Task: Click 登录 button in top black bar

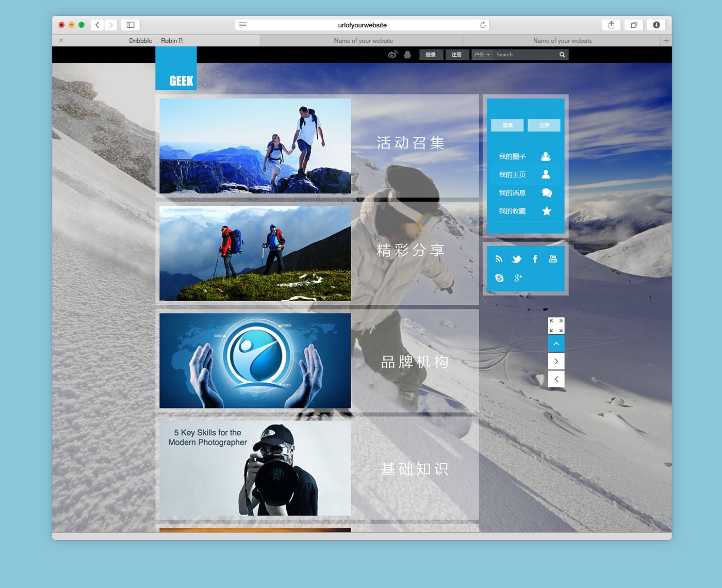Action: pos(431,55)
